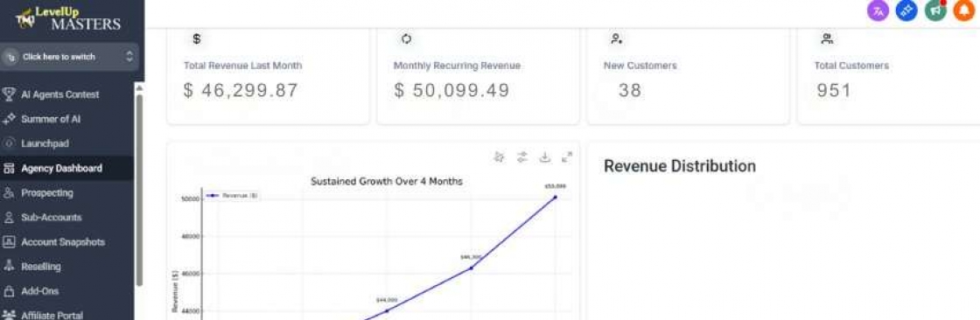Toggle the Revenue ($) legend entry

coord(231,196)
